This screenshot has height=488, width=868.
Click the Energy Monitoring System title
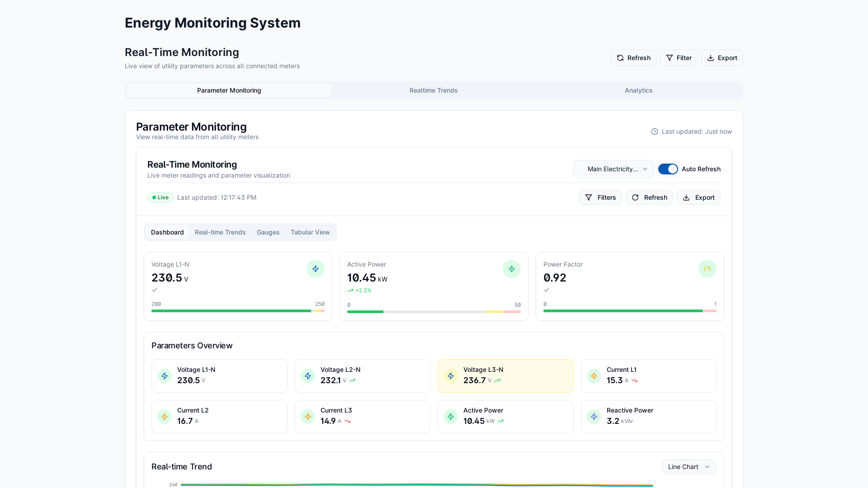[212, 23]
